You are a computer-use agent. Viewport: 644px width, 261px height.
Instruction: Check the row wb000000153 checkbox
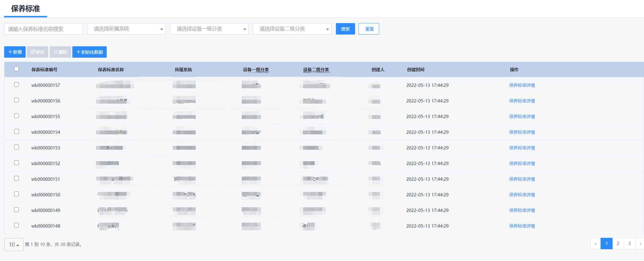17,147
